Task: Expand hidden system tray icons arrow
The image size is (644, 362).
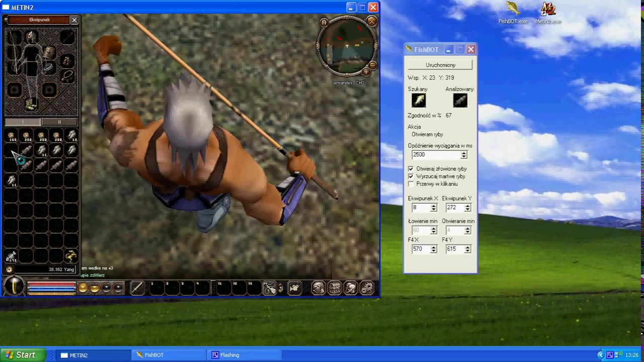Action: [600, 355]
